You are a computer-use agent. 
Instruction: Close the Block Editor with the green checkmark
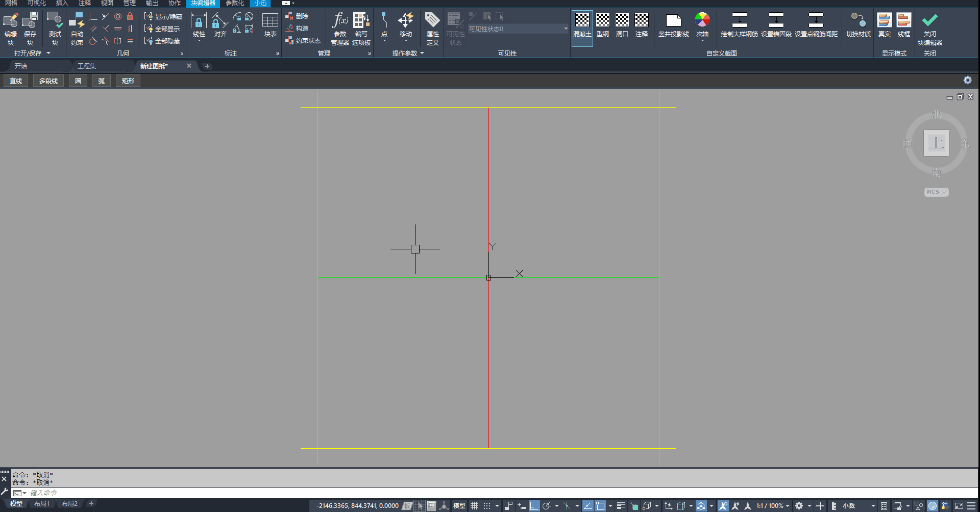pyautogui.click(x=929, y=20)
